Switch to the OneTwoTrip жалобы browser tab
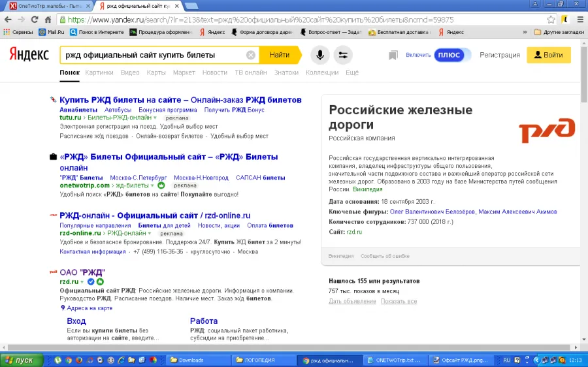The height and width of the screenshot is (367, 588). [50, 6]
